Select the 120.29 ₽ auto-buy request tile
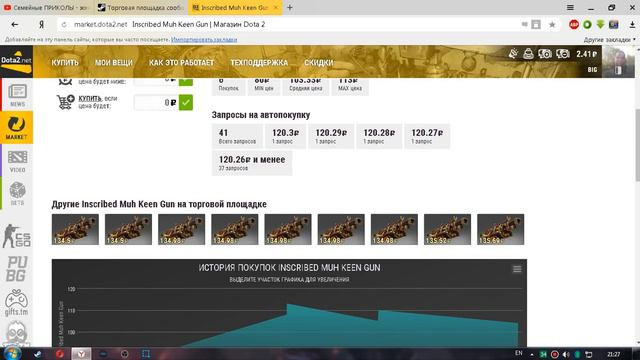This screenshot has width=640, height=360. tap(331, 136)
